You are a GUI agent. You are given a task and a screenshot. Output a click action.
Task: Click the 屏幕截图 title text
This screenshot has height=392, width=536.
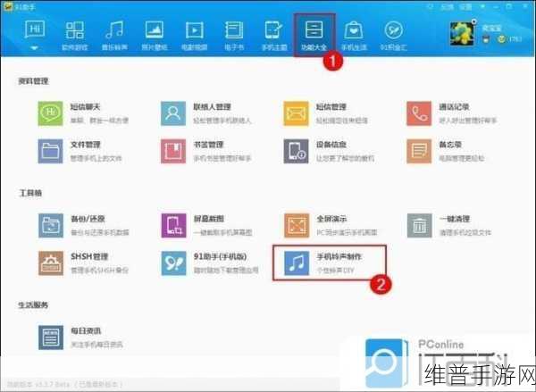(209, 219)
